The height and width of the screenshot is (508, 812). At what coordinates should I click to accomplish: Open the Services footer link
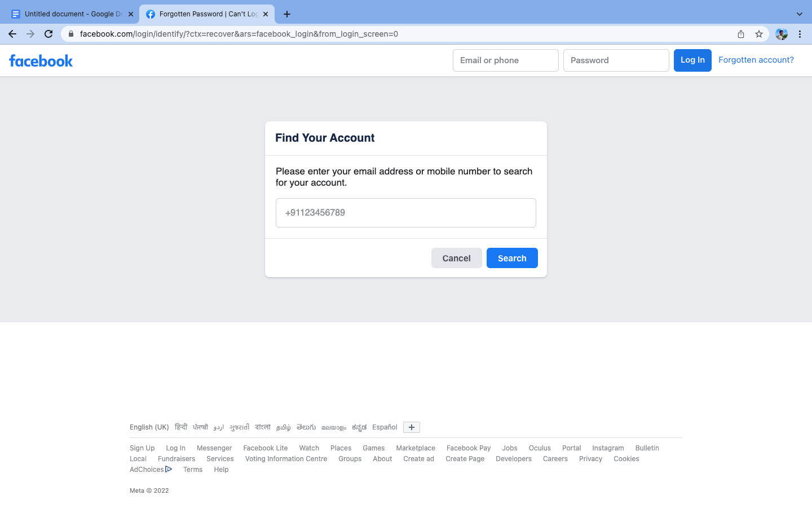[220, 459]
